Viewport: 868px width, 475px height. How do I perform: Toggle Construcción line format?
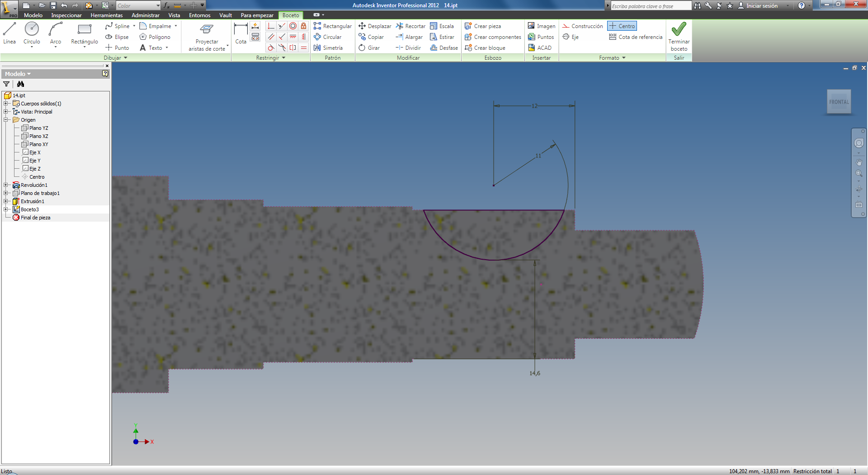click(582, 26)
